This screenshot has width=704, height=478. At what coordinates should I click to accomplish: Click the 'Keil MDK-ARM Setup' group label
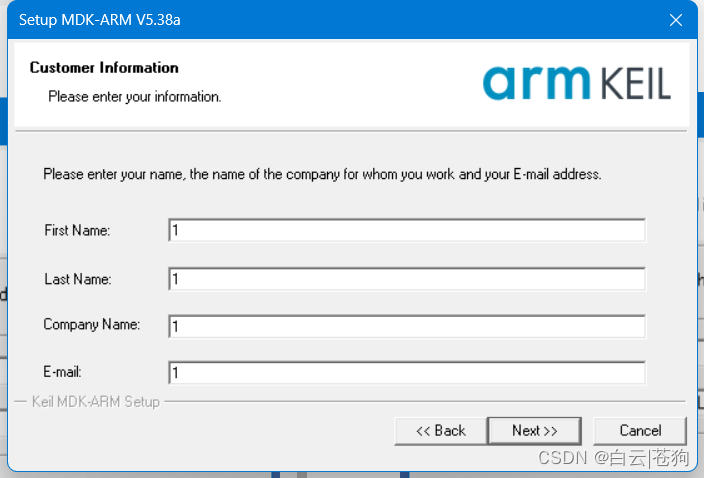96,402
